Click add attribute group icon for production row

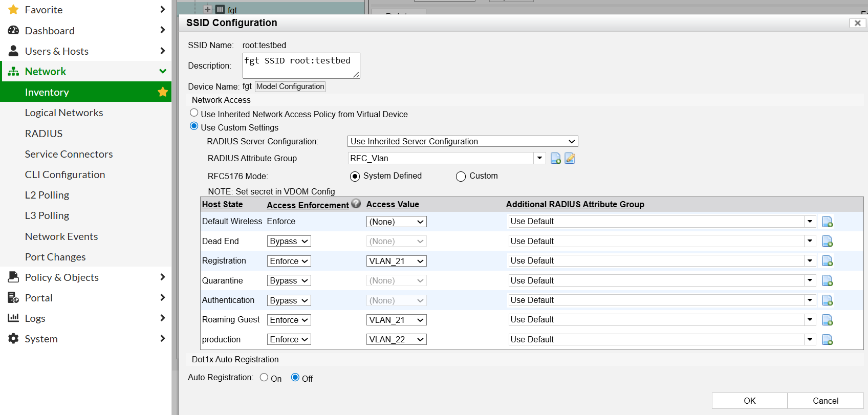pyautogui.click(x=827, y=340)
